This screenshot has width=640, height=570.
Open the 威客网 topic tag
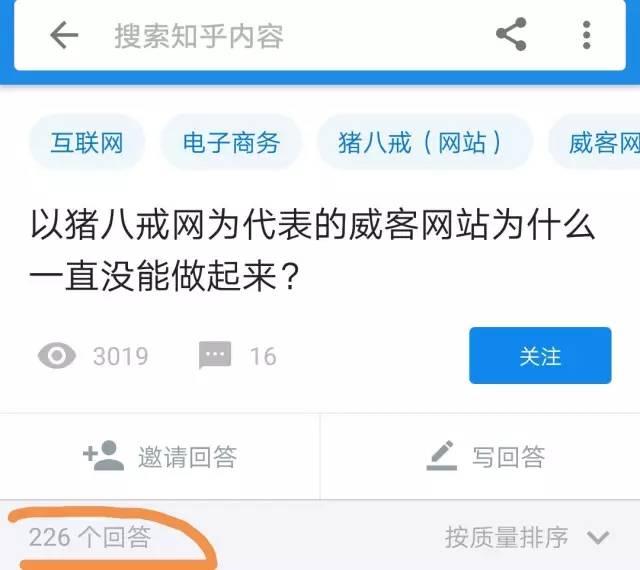click(x=594, y=142)
